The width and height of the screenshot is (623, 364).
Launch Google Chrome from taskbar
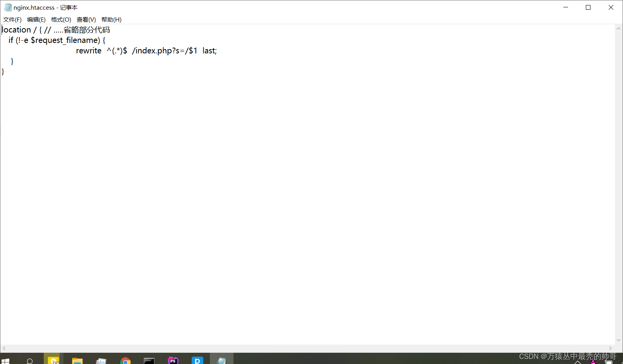click(125, 361)
